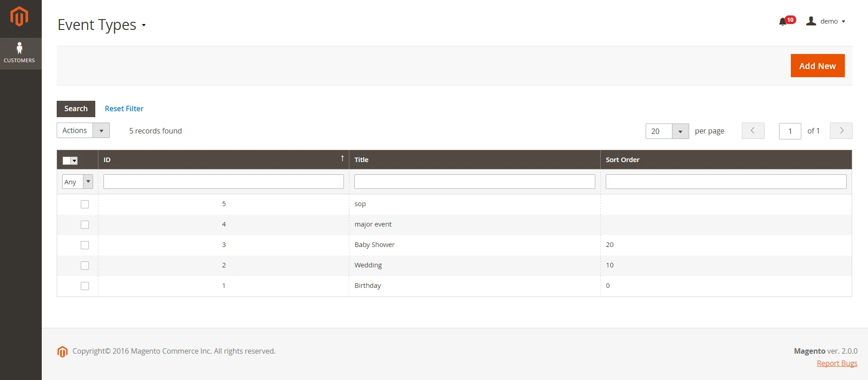Open the Customers sidebar menu

click(20, 54)
